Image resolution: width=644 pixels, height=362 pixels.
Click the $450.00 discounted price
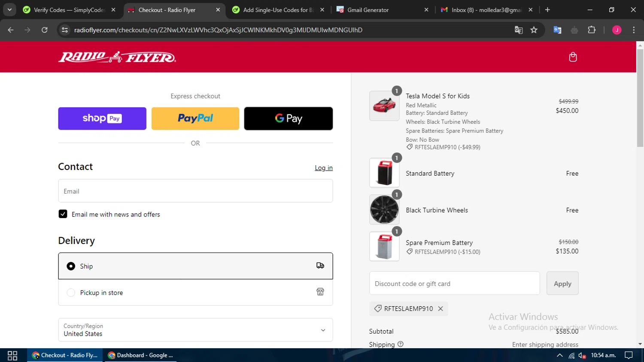tap(567, 110)
